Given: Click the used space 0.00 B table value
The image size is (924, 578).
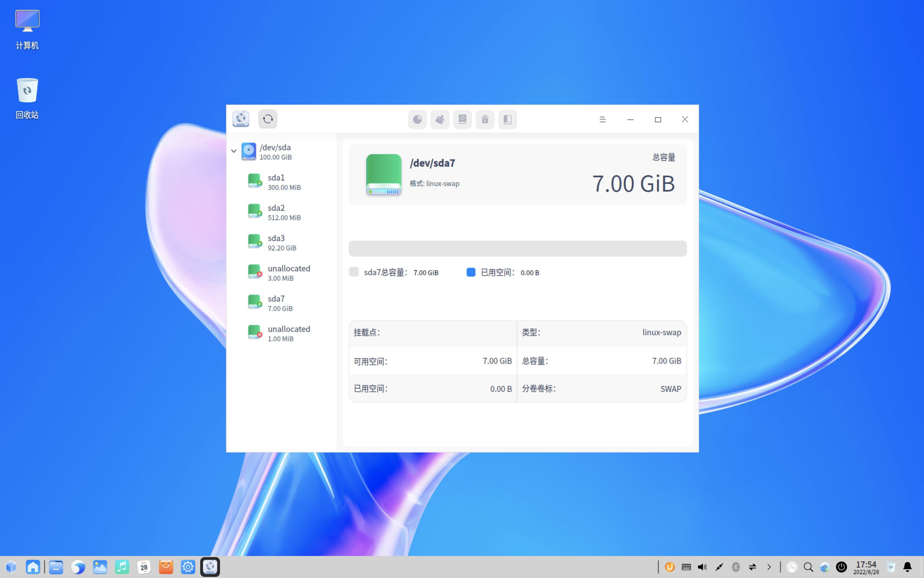Looking at the screenshot, I should click(x=501, y=389).
